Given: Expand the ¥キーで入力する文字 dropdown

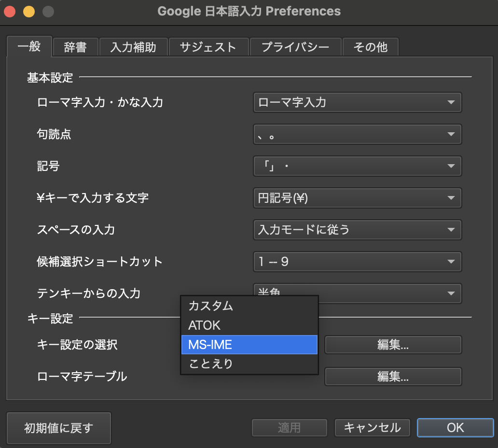Looking at the screenshot, I should coord(357,198).
